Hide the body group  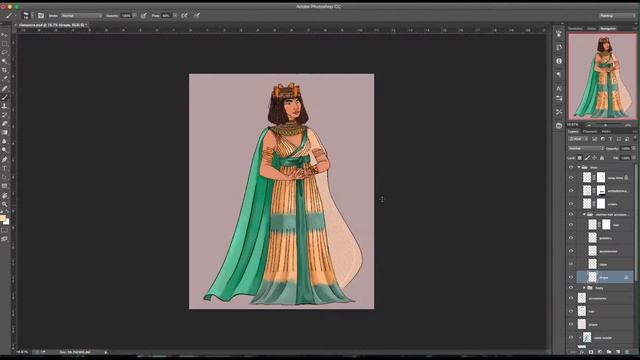571,288
